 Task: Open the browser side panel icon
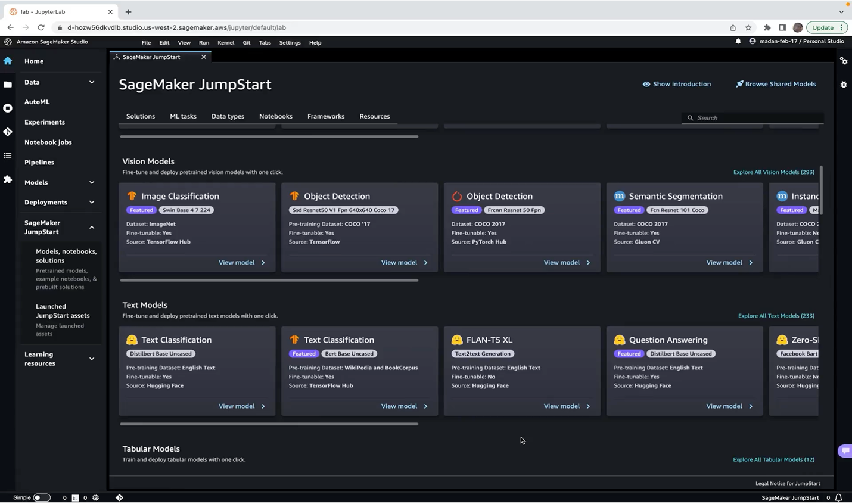(782, 27)
